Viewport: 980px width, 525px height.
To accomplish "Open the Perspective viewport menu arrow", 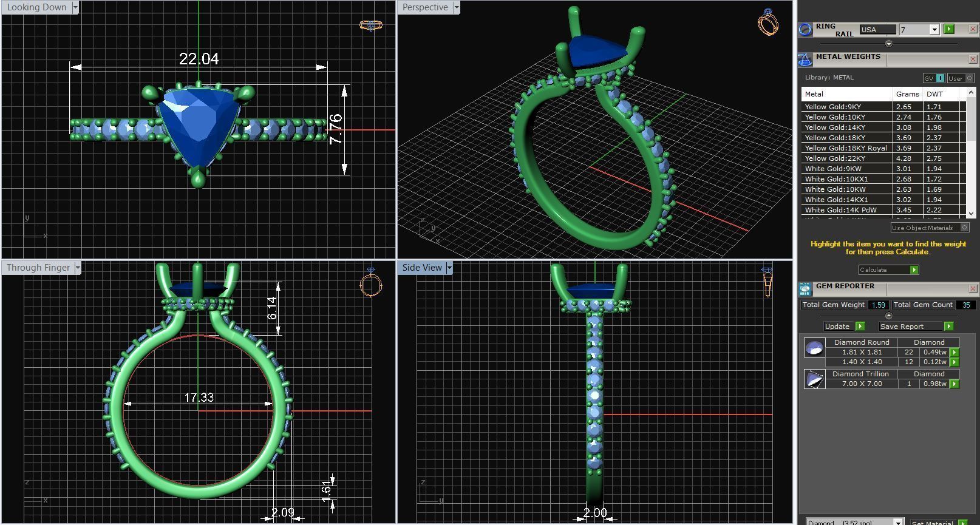I will point(457,7).
